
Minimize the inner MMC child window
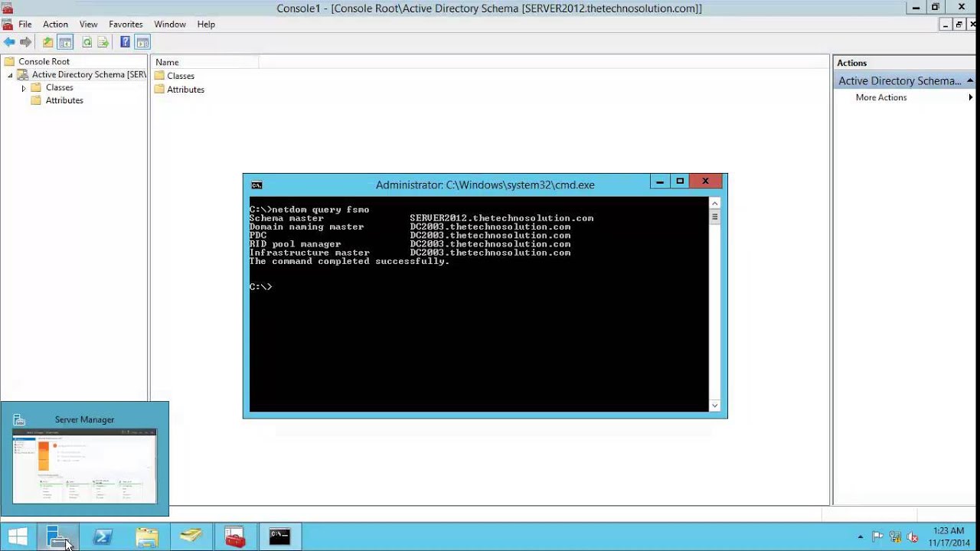[x=946, y=24]
